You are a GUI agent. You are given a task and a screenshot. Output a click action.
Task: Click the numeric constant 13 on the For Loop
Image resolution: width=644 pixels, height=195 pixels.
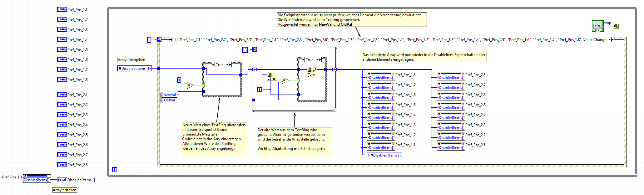point(245,50)
